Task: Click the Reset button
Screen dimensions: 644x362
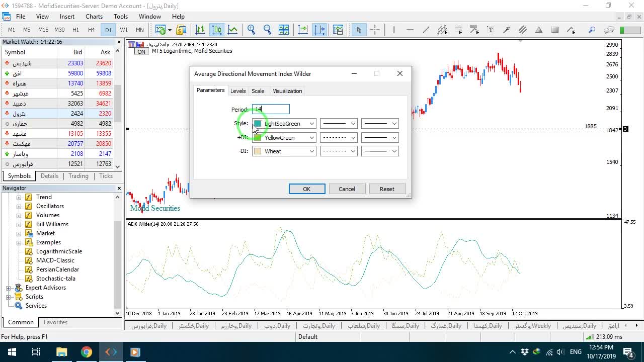Action: pos(387,189)
